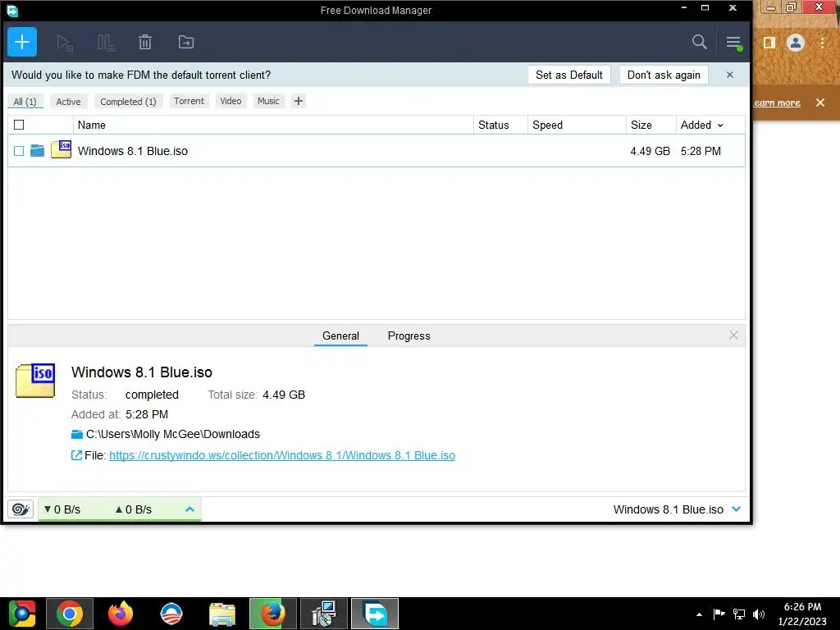Click the folder icon beside the Downloads path
Image resolution: width=840 pixels, height=630 pixels.
[x=77, y=434]
